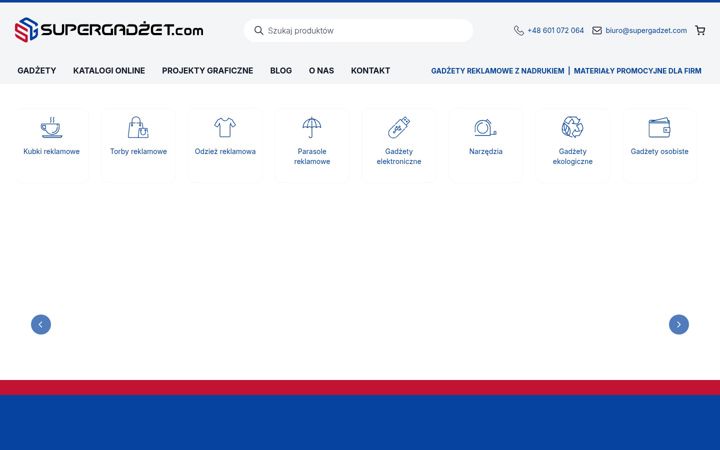Open Gadżety ekologiczne category label
This screenshot has width=720, height=450.
coord(572,157)
